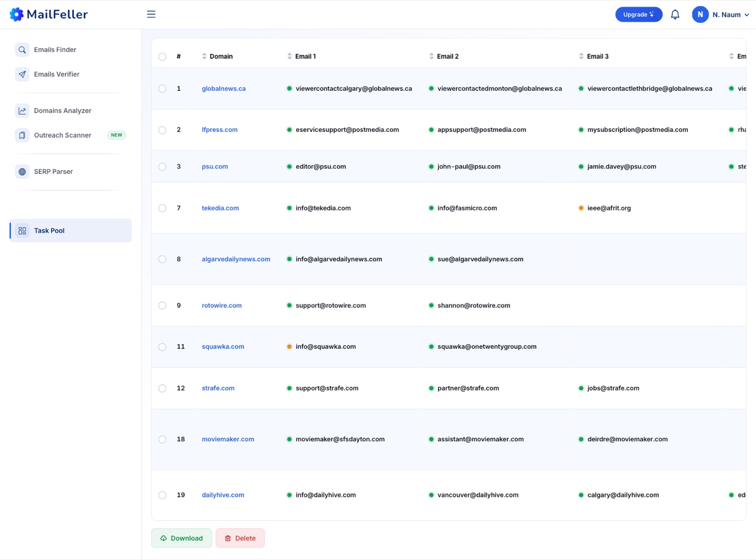This screenshot has height=560, width=756.
Task: Select the psu.com row checkbox
Action: [x=163, y=167]
